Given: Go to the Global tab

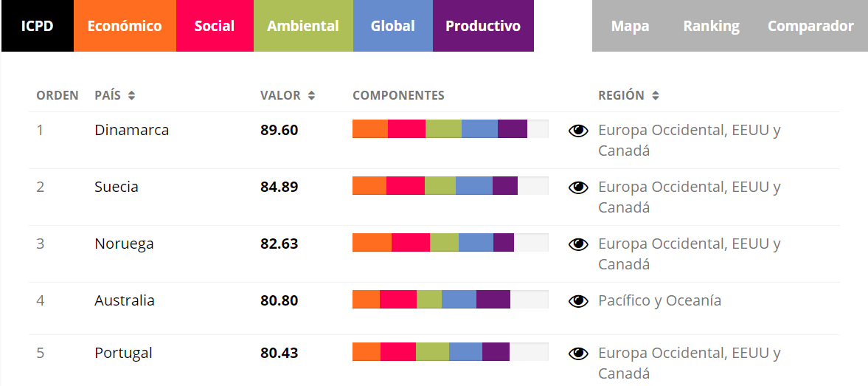Looking at the screenshot, I should pos(392,26).
